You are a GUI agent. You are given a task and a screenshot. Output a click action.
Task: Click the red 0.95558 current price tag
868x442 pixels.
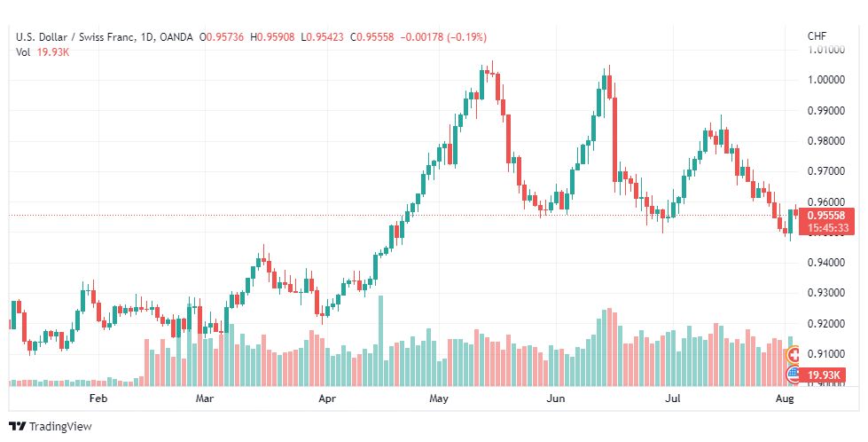825,215
